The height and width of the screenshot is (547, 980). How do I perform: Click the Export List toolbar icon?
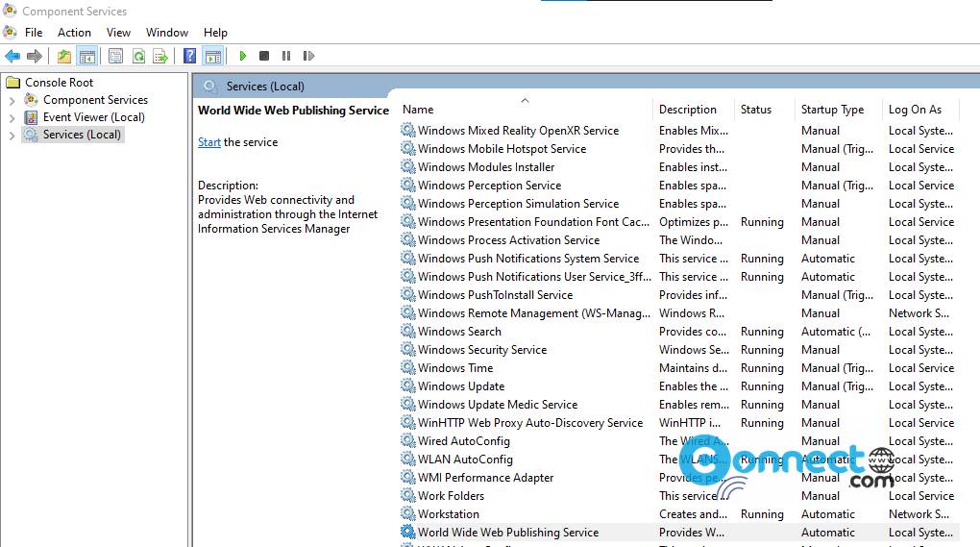(160, 57)
